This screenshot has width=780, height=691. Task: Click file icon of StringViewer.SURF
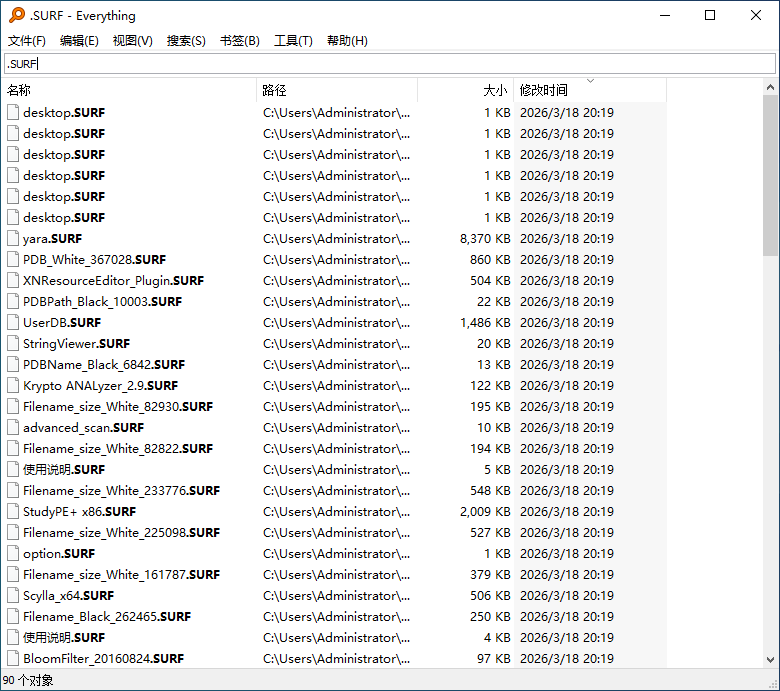click(13, 344)
